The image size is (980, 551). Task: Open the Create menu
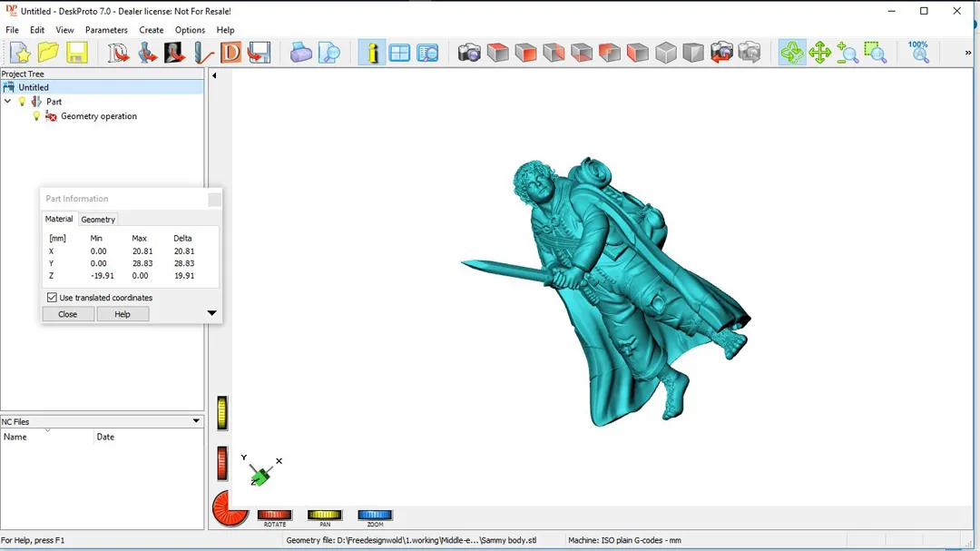click(x=152, y=30)
